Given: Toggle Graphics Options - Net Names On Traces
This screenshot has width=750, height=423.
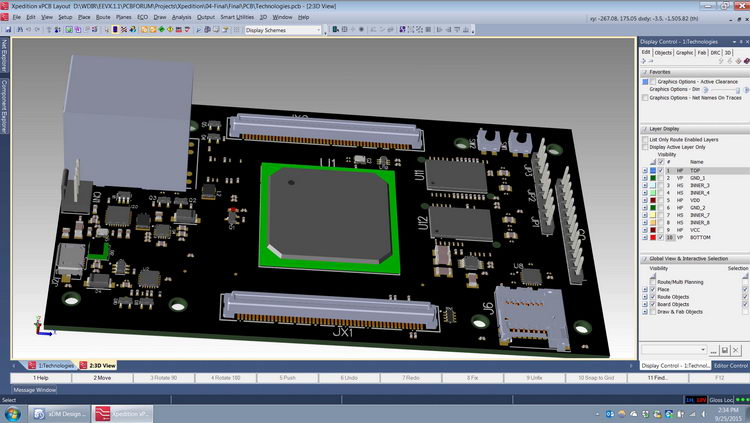Looking at the screenshot, I should 645,98.
